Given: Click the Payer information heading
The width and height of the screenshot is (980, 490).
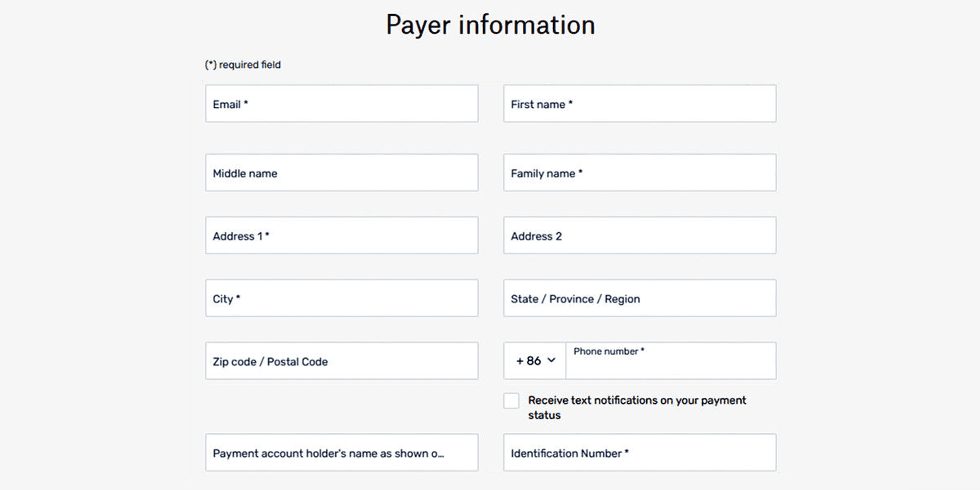Looking at the screenshot, I should point(490,24).
